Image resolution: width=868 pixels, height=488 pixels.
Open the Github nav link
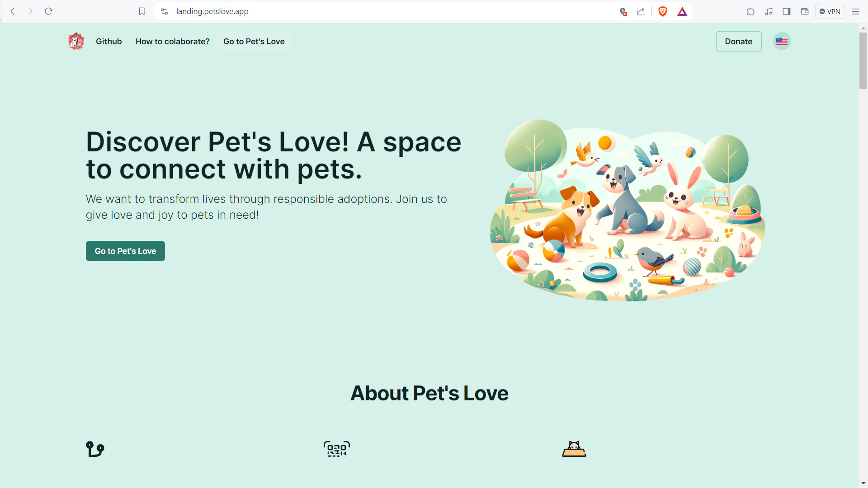tap(109, 41)
